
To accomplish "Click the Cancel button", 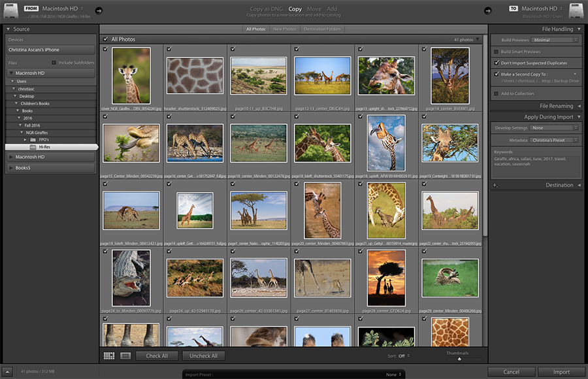I will coord(511,372).
